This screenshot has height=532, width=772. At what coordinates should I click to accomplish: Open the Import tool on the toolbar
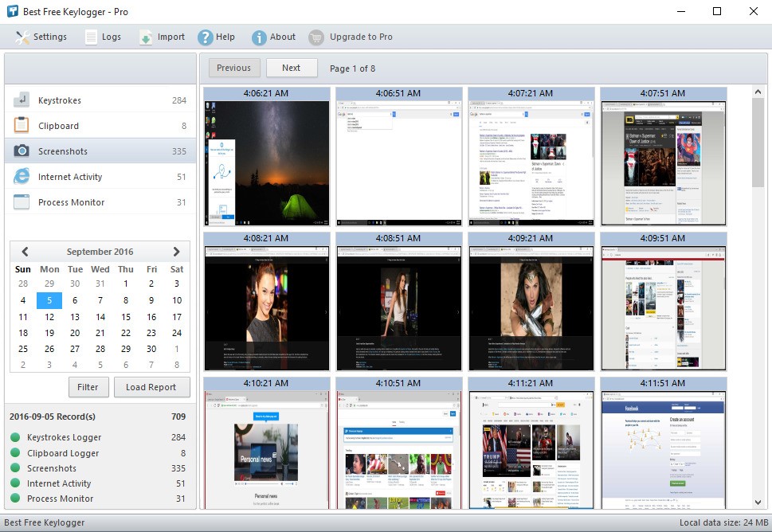click(x=147, y=37)
